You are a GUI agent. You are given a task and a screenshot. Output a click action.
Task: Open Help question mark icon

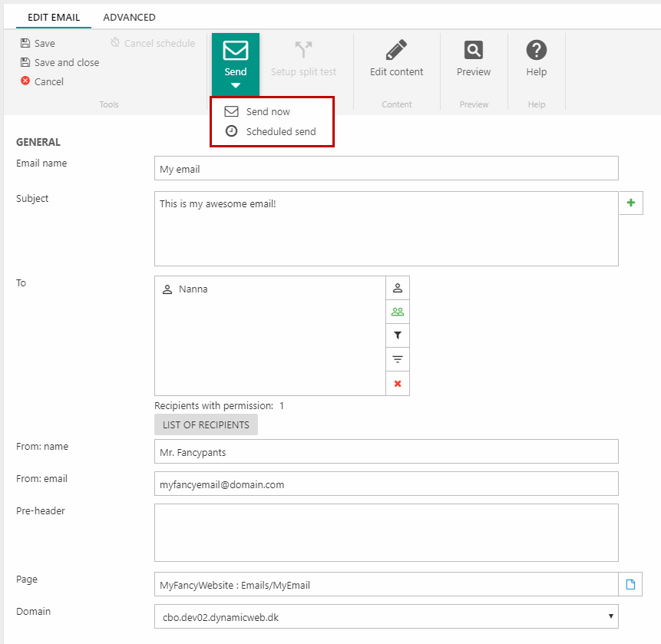coord(536,51)
